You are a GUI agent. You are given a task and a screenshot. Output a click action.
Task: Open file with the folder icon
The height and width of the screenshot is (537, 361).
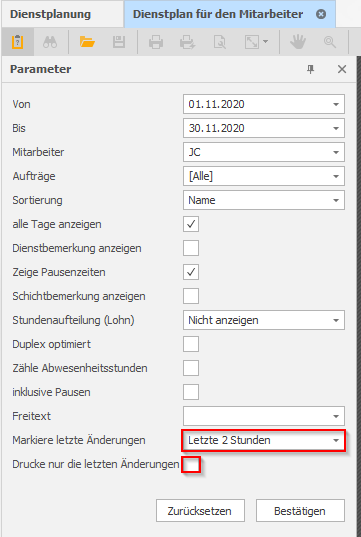tap(87, 42)
